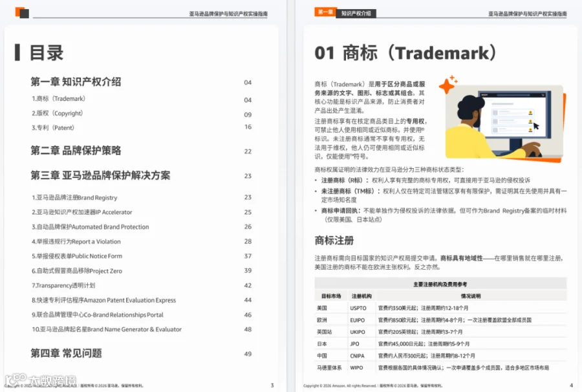The height and width of the screenshot is (392, 582).
Task: Click page number 22 for 品牌保护策略
Action: tap(248, 151)
